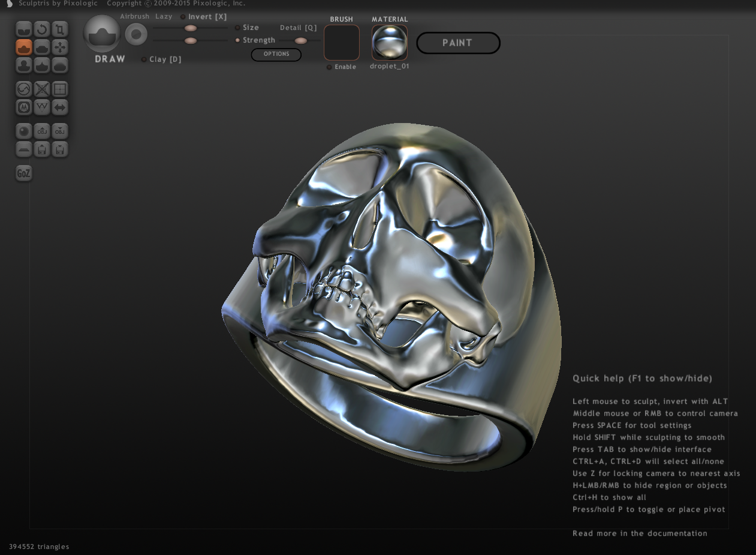Toggle the Symmetry double-arrow icon
Image resolution: width=756 pixels, height=555 pixels.
[59, 107]
